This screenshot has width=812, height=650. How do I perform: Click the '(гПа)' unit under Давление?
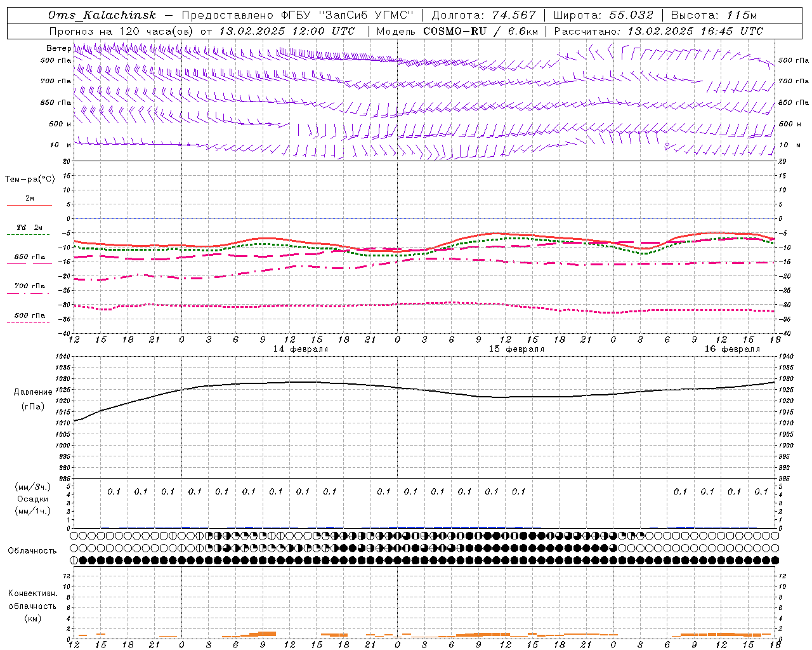(33, 407)
